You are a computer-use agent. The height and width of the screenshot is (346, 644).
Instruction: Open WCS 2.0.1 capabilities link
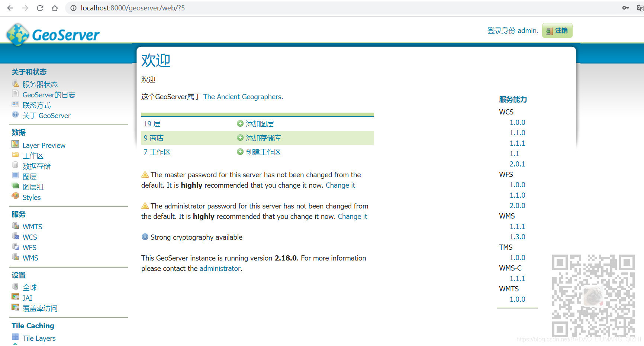point(517,164)
